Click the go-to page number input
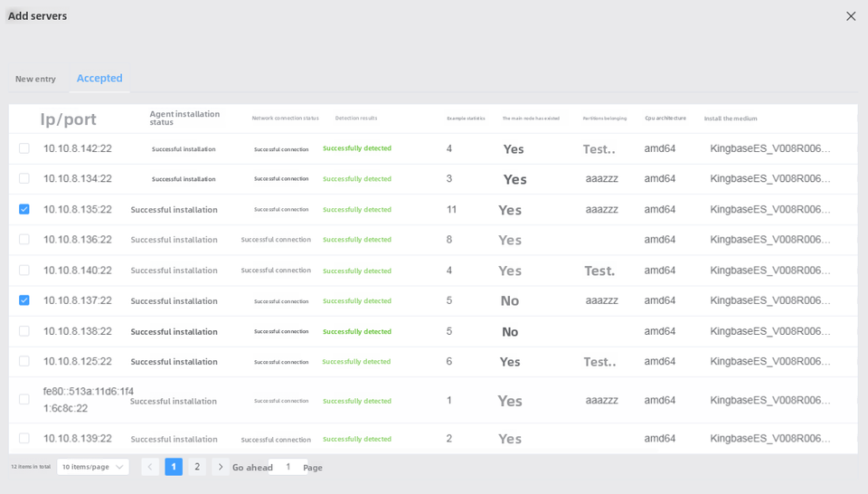Image resolution: width=868 pixels, height=494 pixels. (288, 467)
